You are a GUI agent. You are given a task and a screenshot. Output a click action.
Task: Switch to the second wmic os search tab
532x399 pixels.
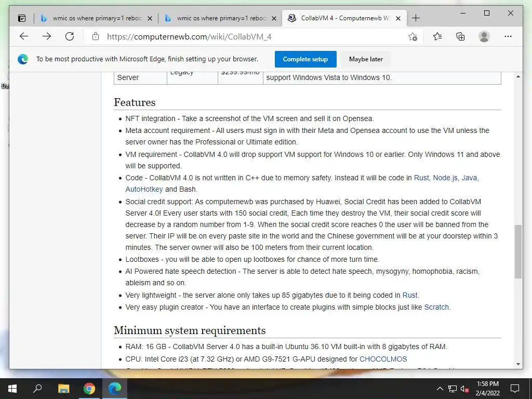tap(221, 18)
